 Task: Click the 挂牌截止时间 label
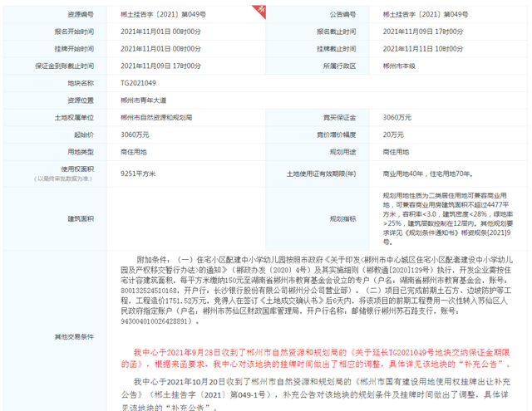click(x=336, y=49)
